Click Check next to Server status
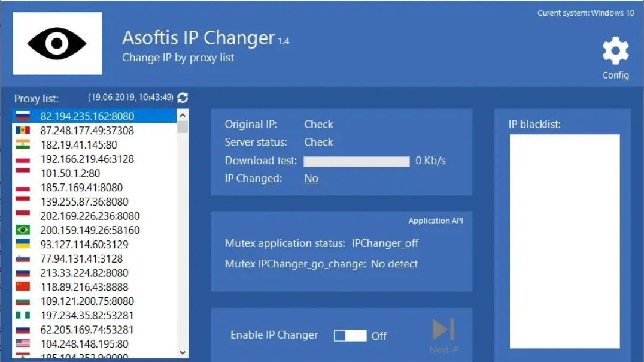Screen dimensions: 644x362 [318, 142]
